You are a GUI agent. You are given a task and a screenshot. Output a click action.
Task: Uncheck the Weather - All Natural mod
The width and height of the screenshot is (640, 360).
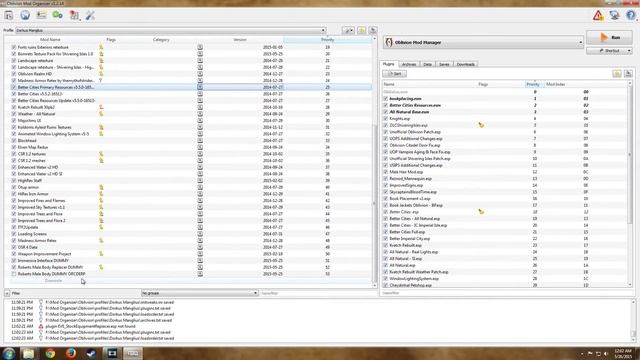pos(14,114)
